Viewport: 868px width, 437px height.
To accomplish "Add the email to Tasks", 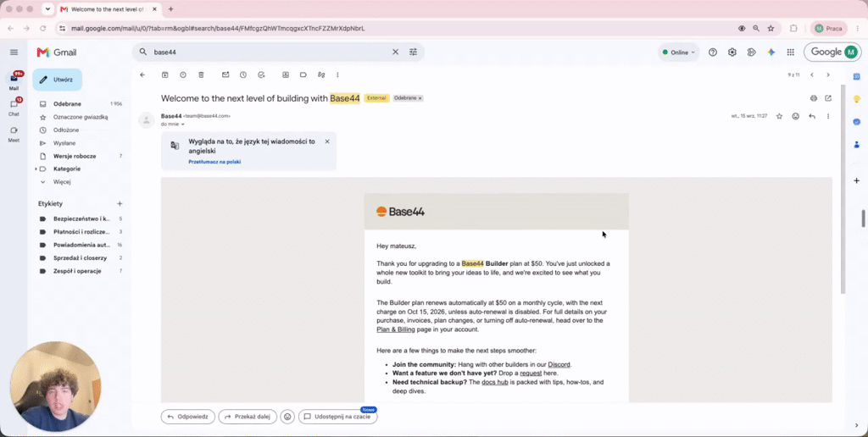I will point(261,75).
